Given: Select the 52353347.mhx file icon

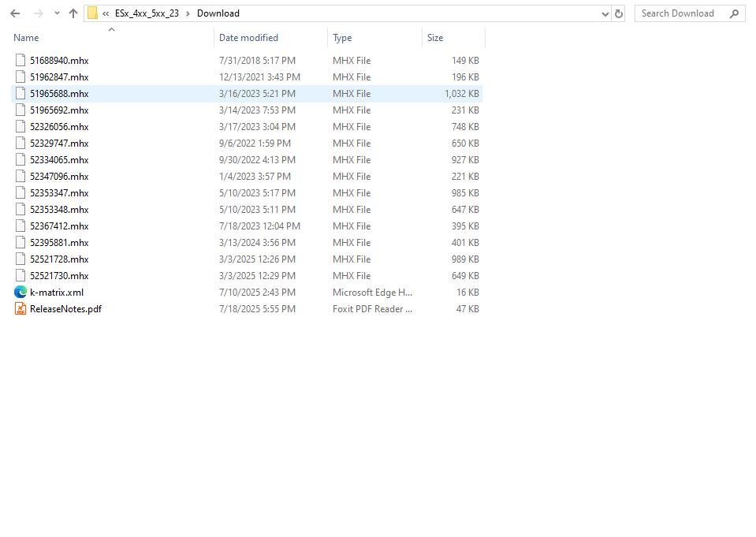Looking at the screenshot, I should (20, 192).
